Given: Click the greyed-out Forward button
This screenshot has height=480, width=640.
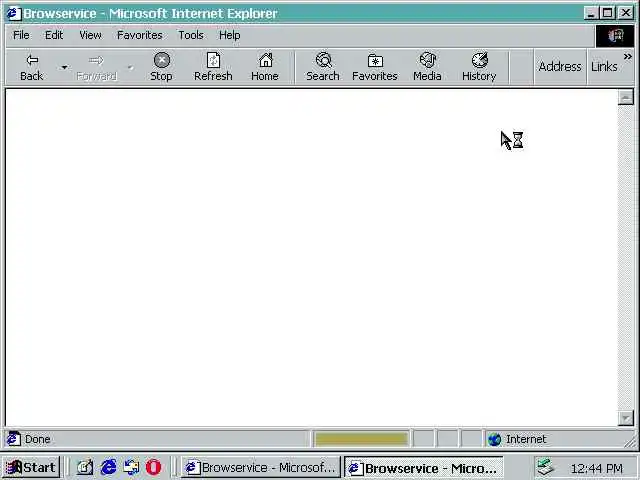Looking at the screenshot, I should point(96,67).
